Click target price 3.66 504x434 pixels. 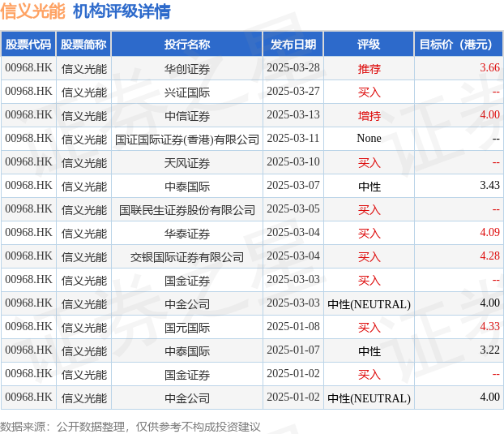point(489,68)
